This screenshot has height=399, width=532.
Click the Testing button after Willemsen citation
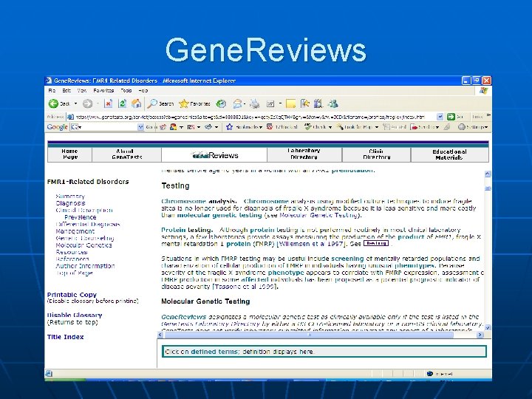376,243
